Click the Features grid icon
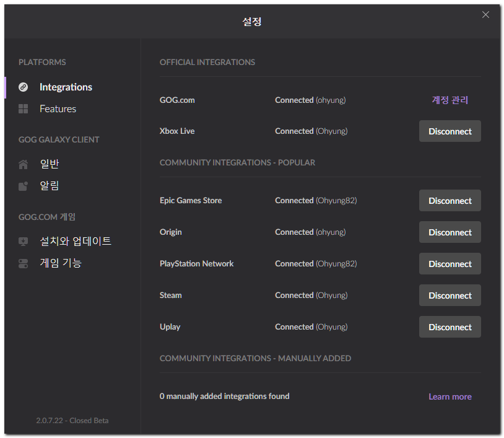Viewport: 504px width, 438px height. (x=23, y=108)
